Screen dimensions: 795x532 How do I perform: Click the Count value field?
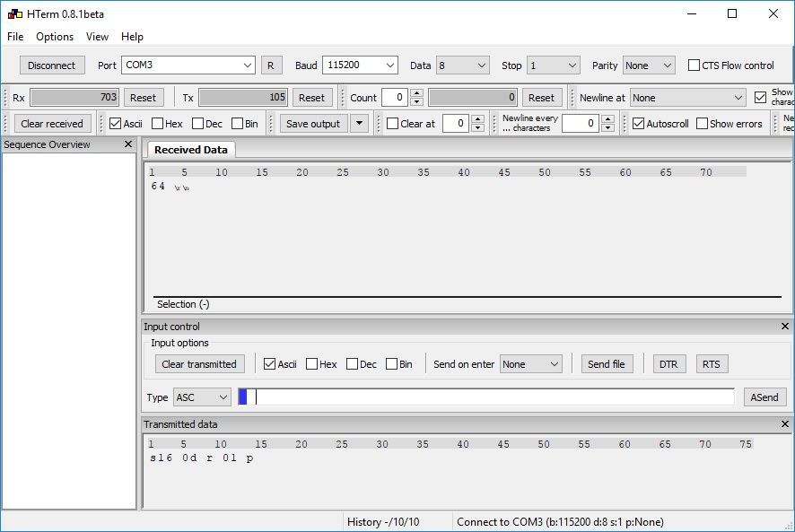(395, 98)
